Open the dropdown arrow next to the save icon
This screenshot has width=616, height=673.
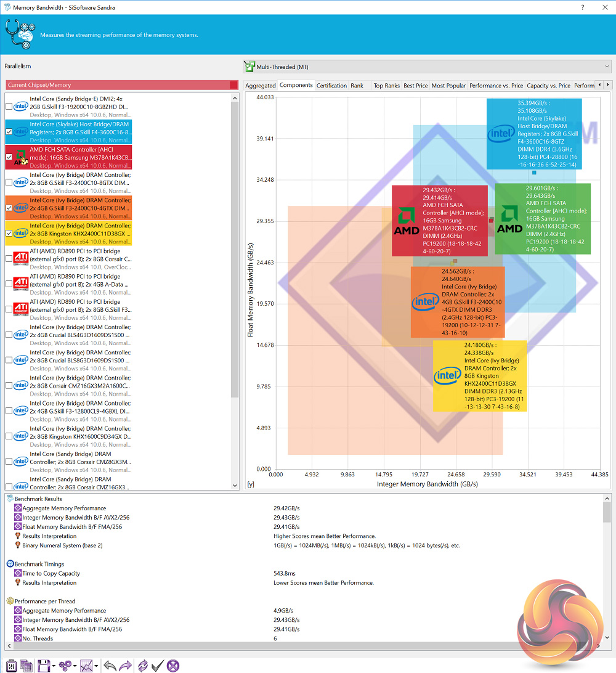click(x=54, y=666)
